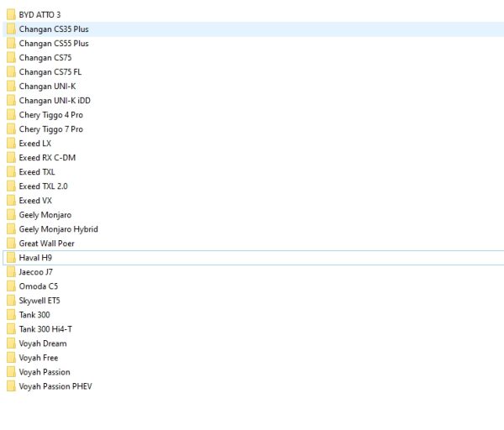Select the Tank 300 folder name
Image resolution: width=504 pixels, height=430 pixels.
pos(34,315)
